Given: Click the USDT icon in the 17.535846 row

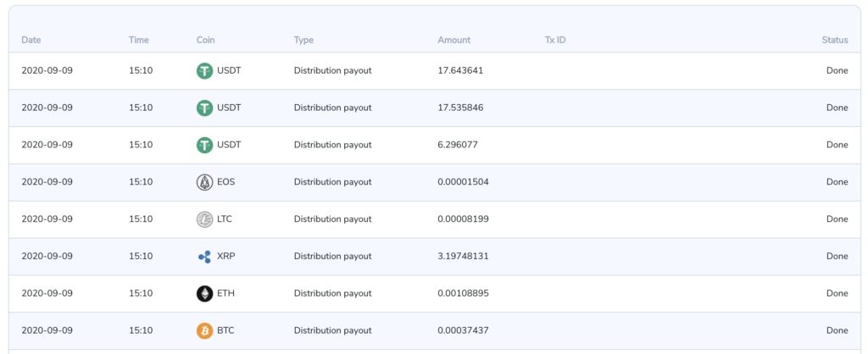Looking at the screenshot, I should [x=204, y=108].
